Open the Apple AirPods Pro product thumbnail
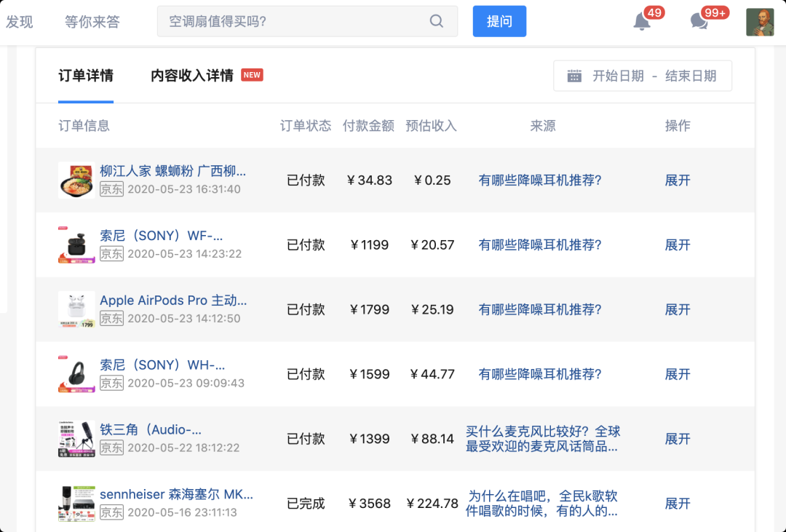Viewport: 786px width, 532px height. [76, 309]
